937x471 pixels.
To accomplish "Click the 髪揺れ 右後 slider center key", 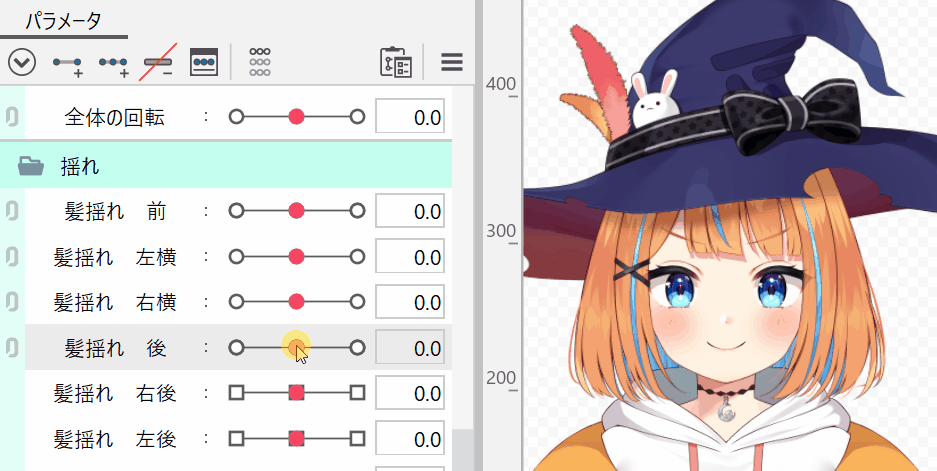I will tap(296, 393).
